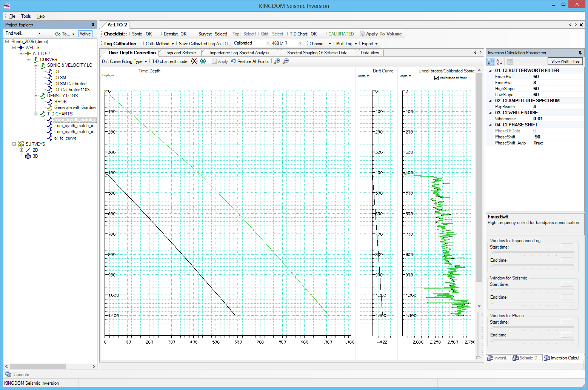The image size is (588, 390).
Task: Open the Drift Curve Fitting Type dropdown
Action: tap(124, 61)
